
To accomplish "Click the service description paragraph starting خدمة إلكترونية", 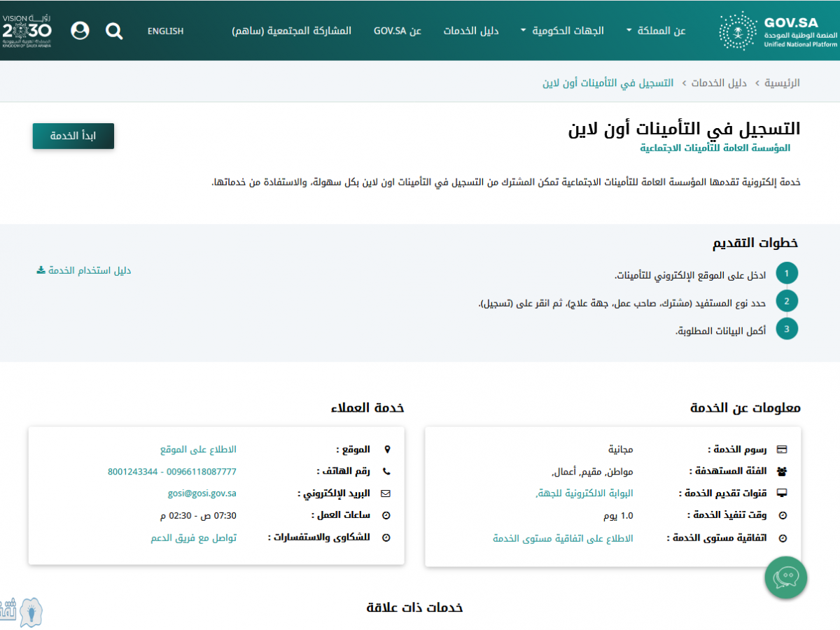I will coord(506,182).
